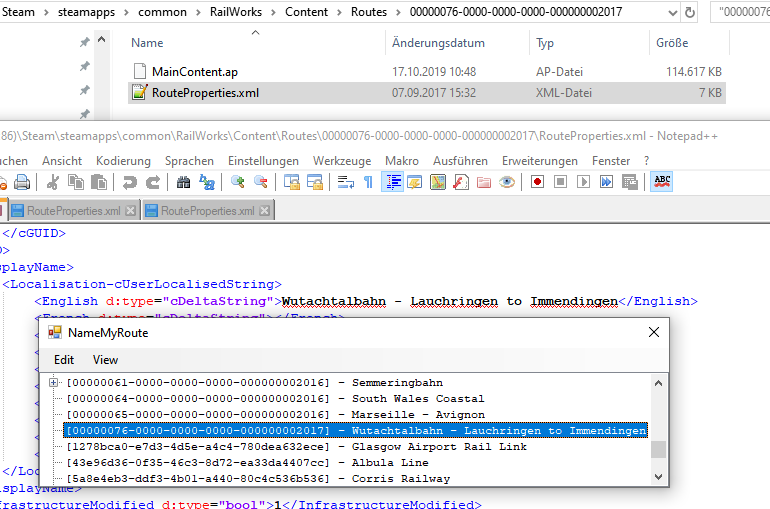Play back the recorded macro

pos(583,182)
